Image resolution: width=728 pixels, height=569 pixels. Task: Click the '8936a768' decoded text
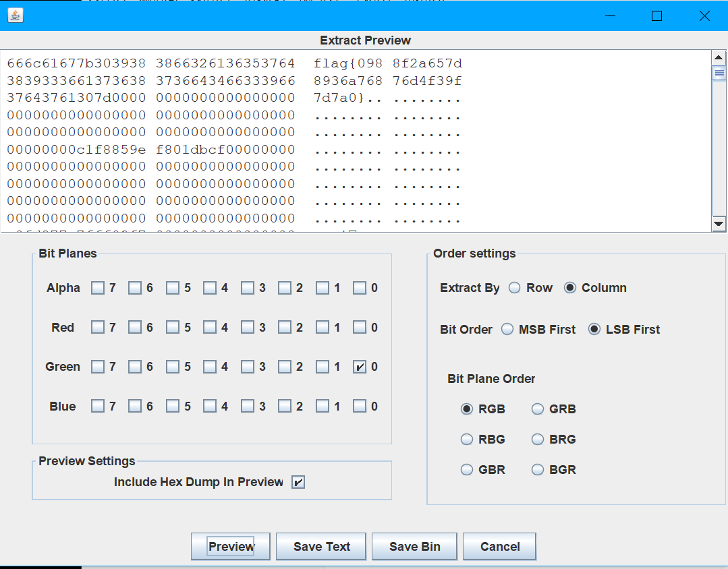[x=347, y=81]
